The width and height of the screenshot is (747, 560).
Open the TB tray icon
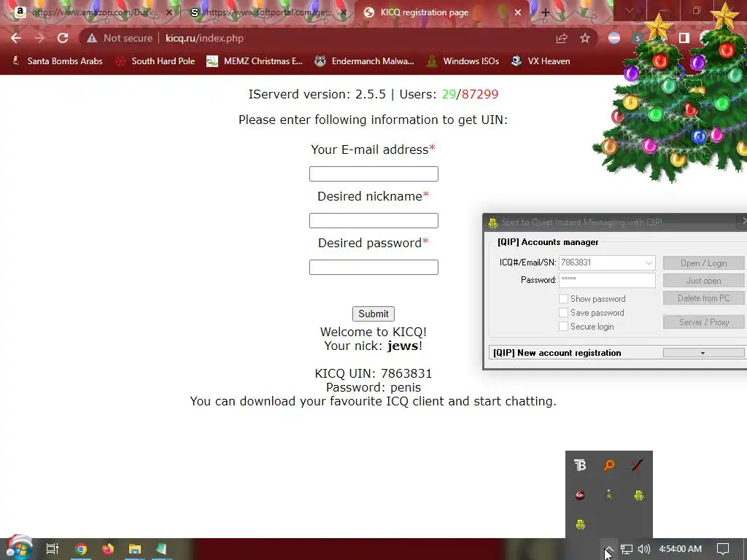point(580,465)
